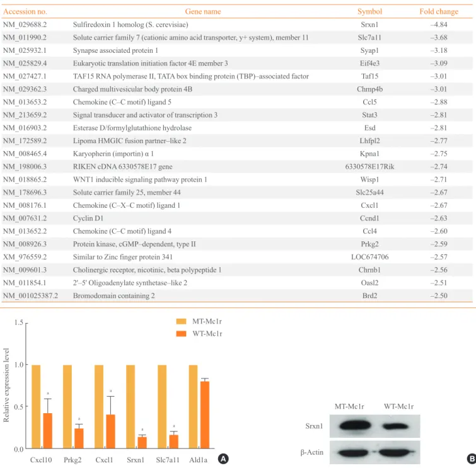Select 'Protein kinase, cGMP–dependent, type II'
The height and width of the screenshot is (468, 476).
(134, 244)
